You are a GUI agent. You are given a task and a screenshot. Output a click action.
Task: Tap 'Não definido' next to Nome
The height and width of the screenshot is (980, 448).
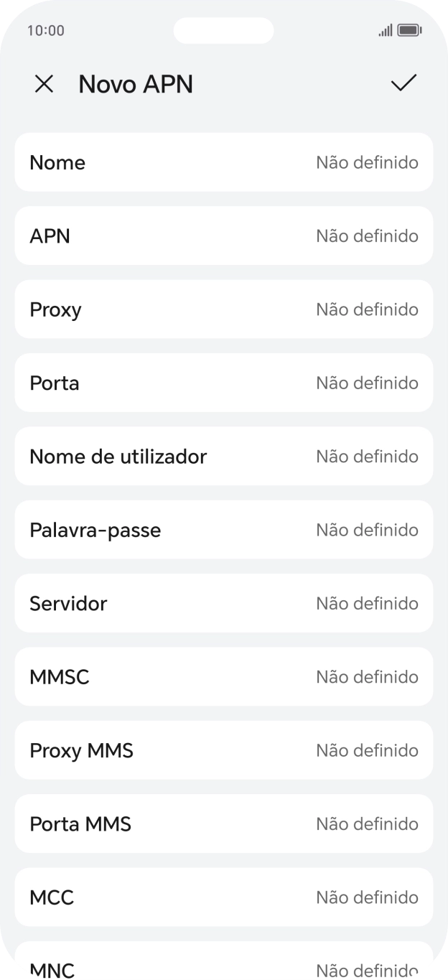[367, 162]
